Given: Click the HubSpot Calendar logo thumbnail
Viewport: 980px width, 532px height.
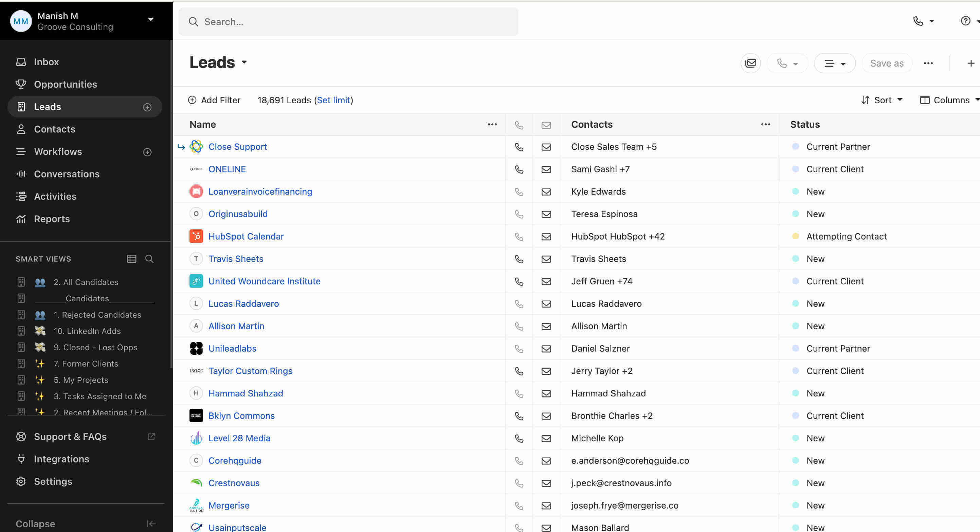Looking at the screenshot, I should tap(196, 236).
